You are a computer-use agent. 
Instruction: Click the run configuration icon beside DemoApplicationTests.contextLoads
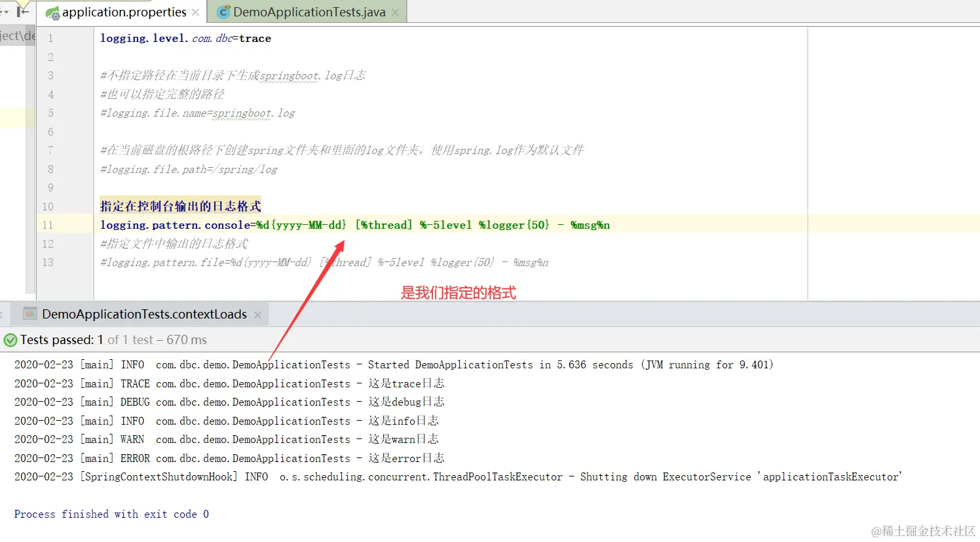[30, 314]
